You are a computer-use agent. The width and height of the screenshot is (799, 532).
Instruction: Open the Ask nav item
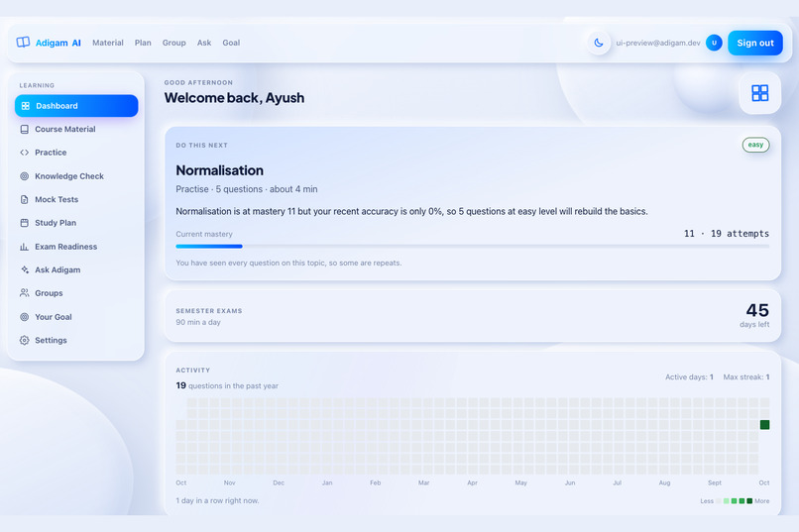204,43
